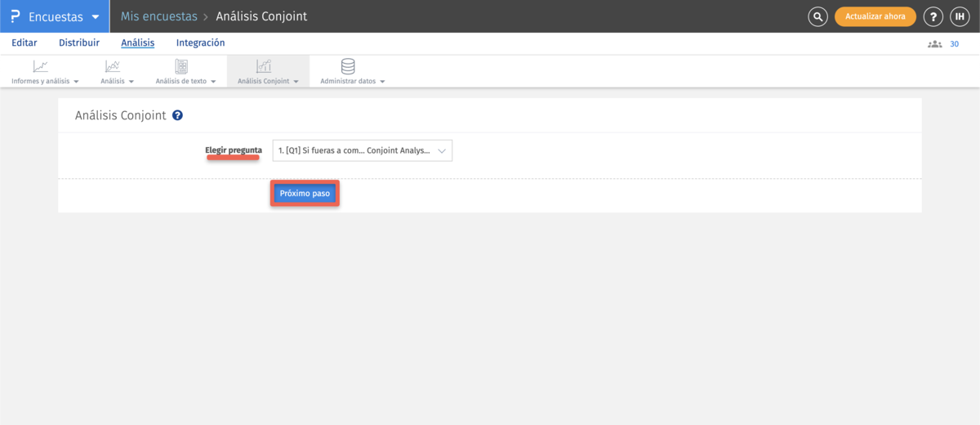Click the 30 responses count
The height and width of the screenshot is (425, 980).
tap(954, 44)
